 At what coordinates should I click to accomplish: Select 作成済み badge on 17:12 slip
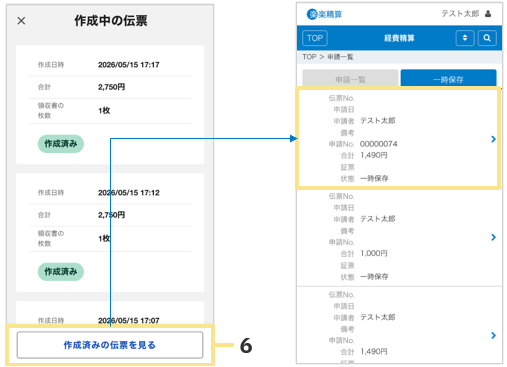[x=61, y=272]
